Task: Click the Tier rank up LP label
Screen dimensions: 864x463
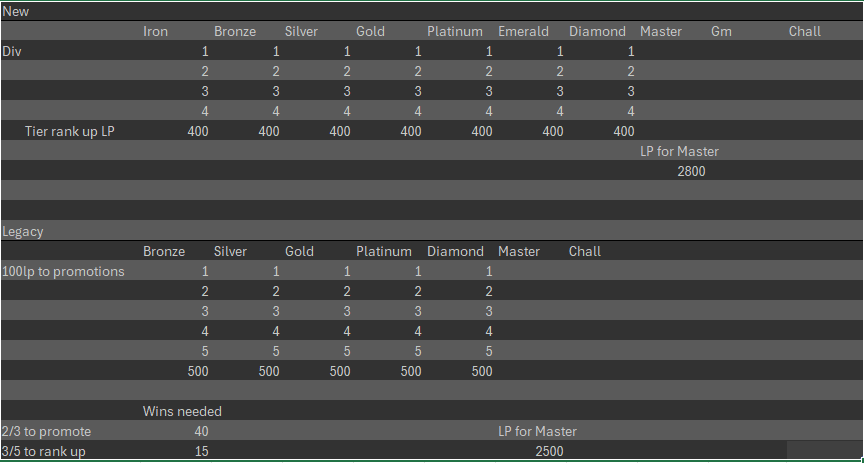Action: coord(70,132)
